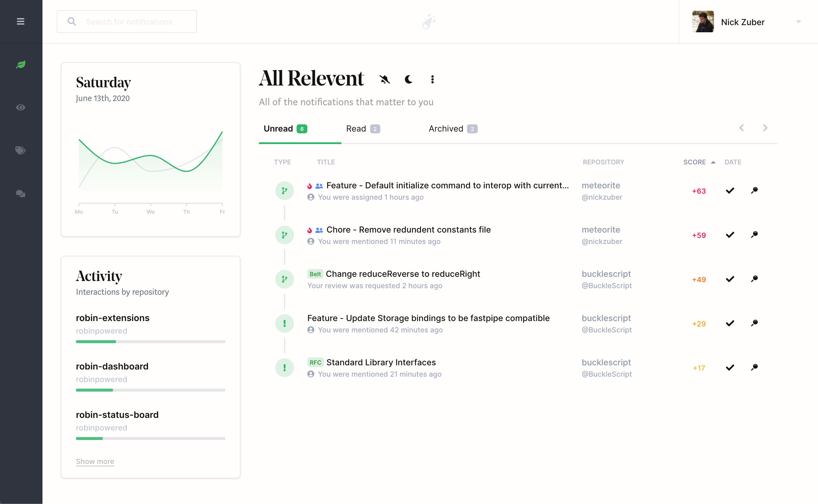This screenshot has width=818, height=504.
Task: Open the chat icon in the sidebar
Action: [x=20, y=194]
